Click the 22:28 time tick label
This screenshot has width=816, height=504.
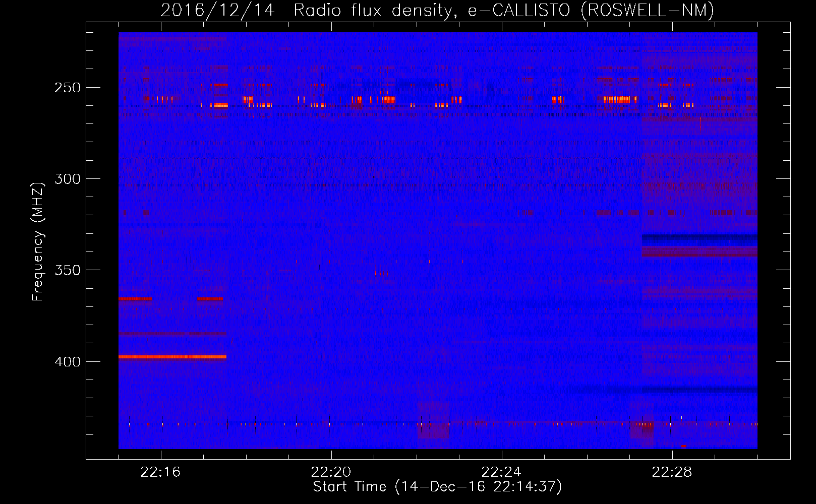[672, 472]
